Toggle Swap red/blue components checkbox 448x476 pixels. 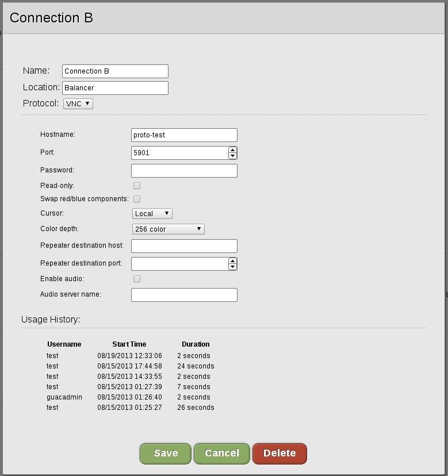coord(137,199)
